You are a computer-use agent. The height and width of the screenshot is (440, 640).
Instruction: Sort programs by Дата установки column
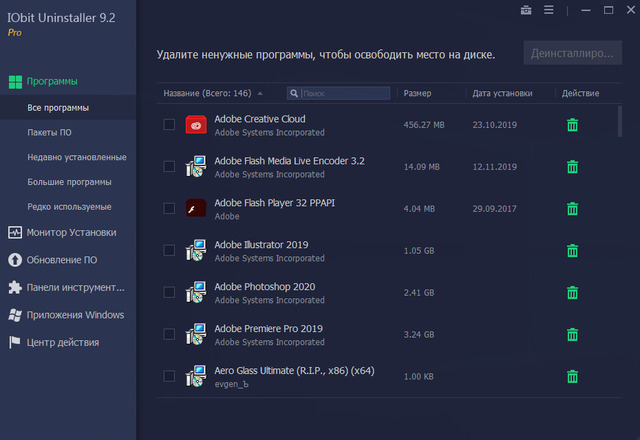coord(501,93)
